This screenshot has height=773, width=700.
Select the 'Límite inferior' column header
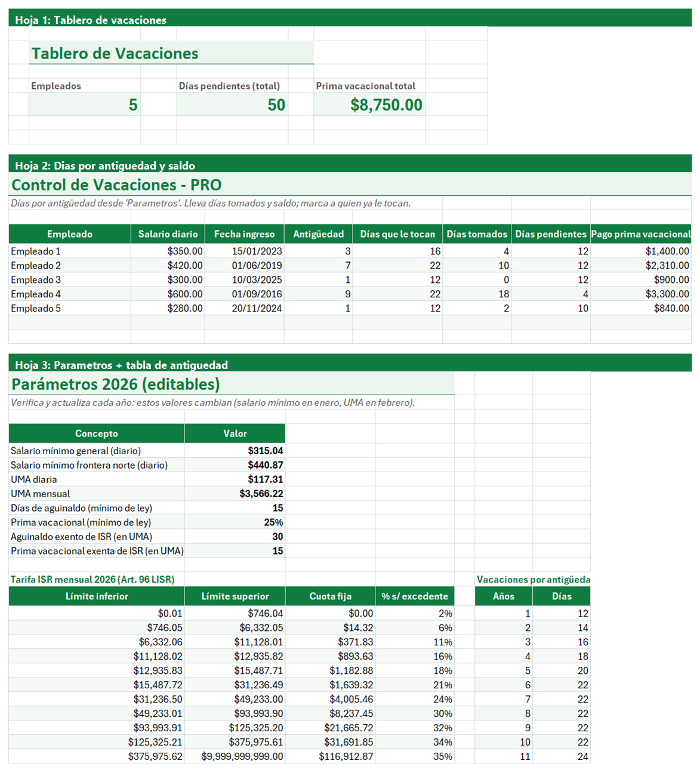(x=97, y=596)
